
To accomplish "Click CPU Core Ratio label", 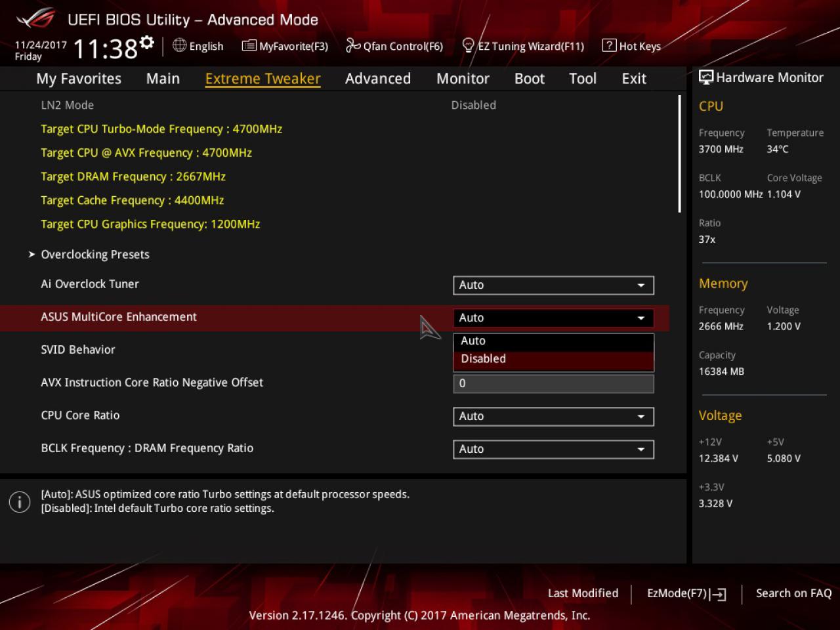I will 80,415.
